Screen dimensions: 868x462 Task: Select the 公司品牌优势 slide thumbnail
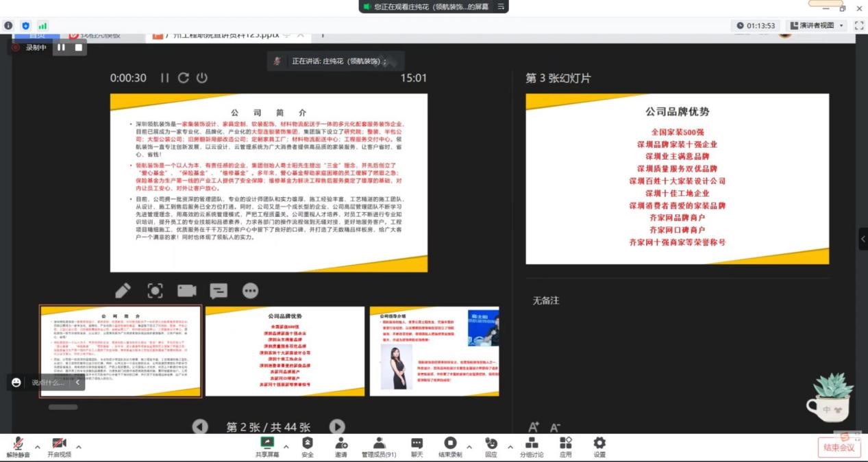coord(284,351)
